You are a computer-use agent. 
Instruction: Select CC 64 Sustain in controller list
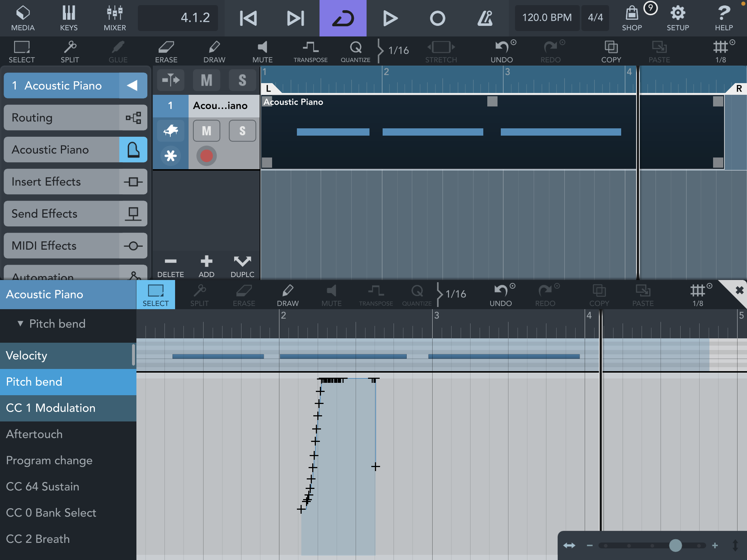(x=68, y=487)
